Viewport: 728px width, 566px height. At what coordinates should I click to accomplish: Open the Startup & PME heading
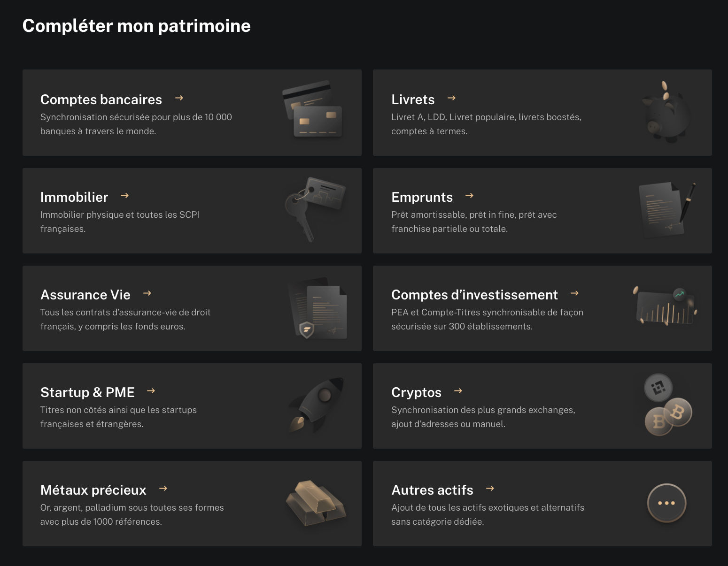tap(87, 392)
